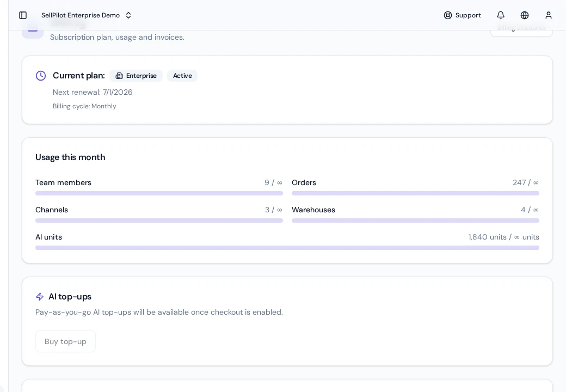This screenshot has height=392, width=566.
Task: Click the '247 / ∞' orders value
Action: pos(526,182)
